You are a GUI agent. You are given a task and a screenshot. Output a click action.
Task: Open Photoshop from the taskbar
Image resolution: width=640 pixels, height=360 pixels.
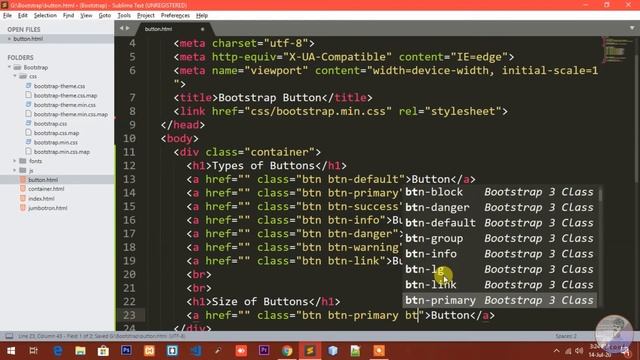coord(126,351)
